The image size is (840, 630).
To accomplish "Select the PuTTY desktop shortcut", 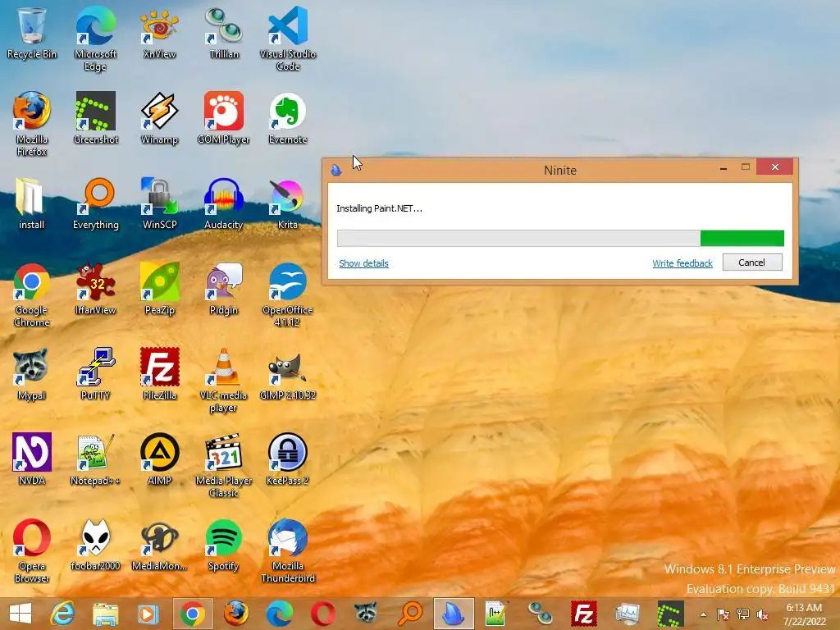I will point(95,374).
